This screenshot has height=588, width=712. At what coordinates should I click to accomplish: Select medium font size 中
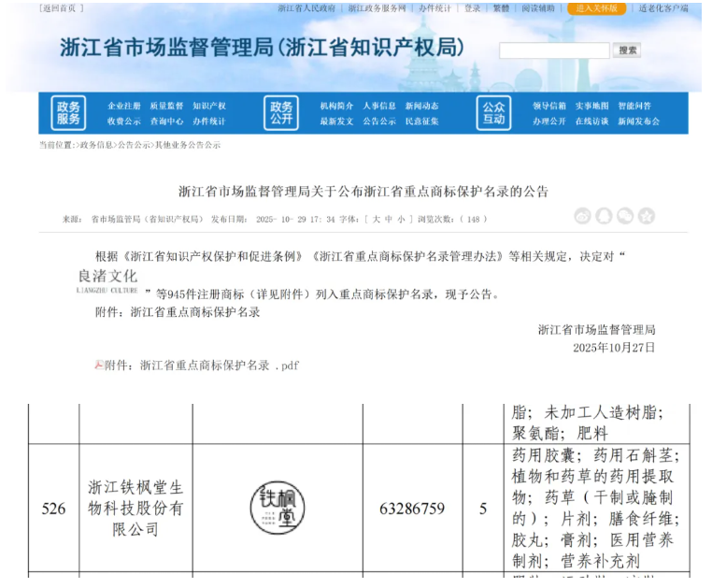point(389,220)
